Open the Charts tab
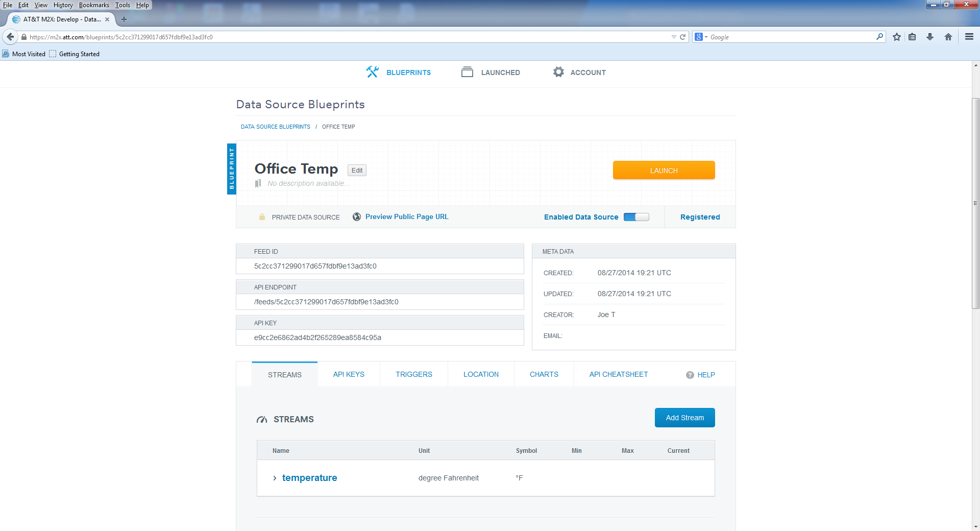980x531 pixels. 544,374
